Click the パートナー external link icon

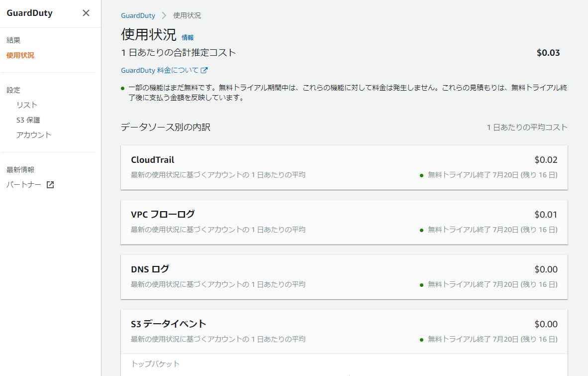(x=50, y=185)
